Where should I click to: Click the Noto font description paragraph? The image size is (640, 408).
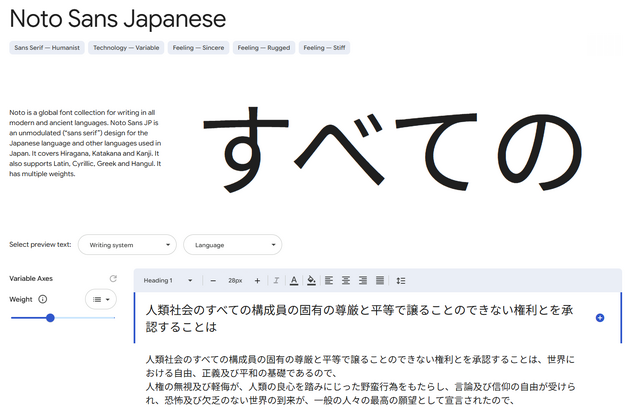[85, 143]
